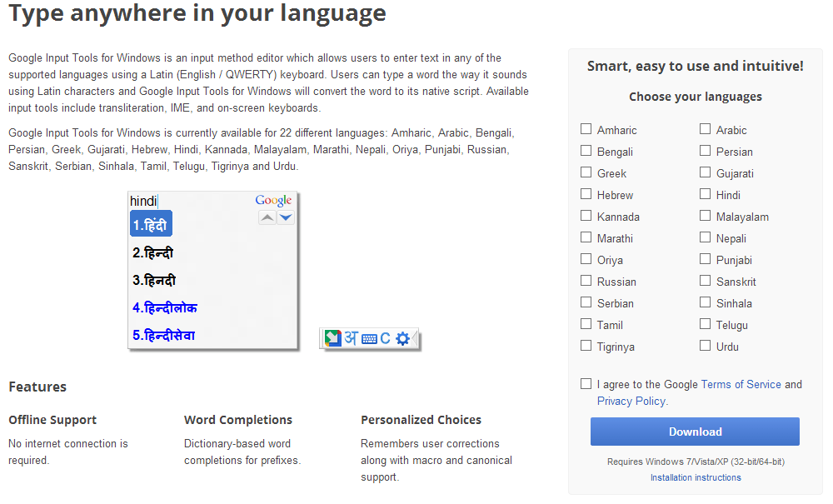Tick the Punjabi checkbox
This screenshot has width=833, height=504.
705,258
